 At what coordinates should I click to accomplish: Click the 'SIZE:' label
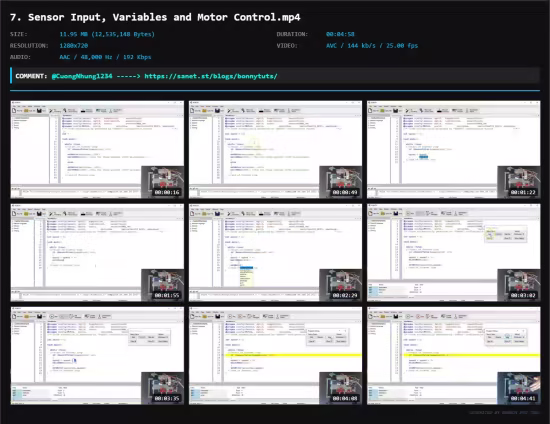point(19,34)
